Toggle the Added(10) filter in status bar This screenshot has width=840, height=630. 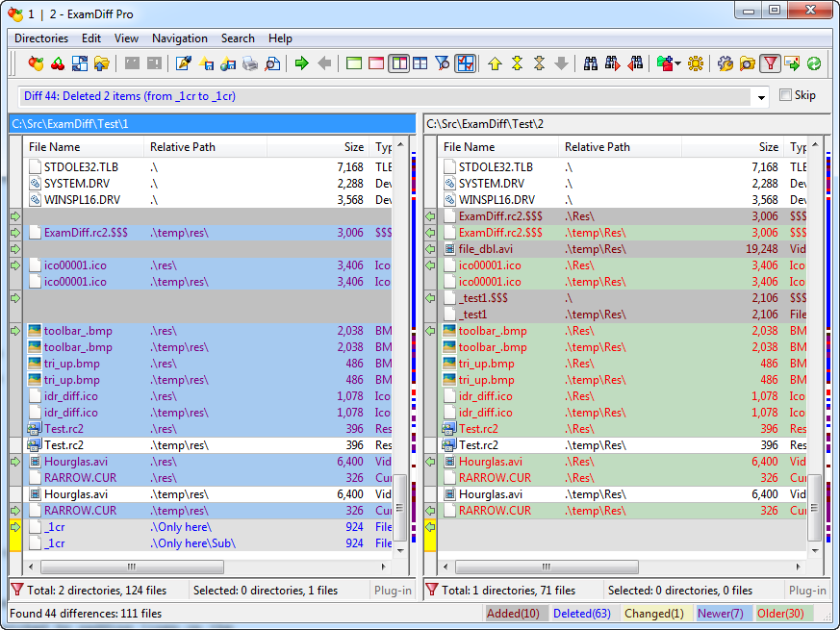click(x=517, y=614)
